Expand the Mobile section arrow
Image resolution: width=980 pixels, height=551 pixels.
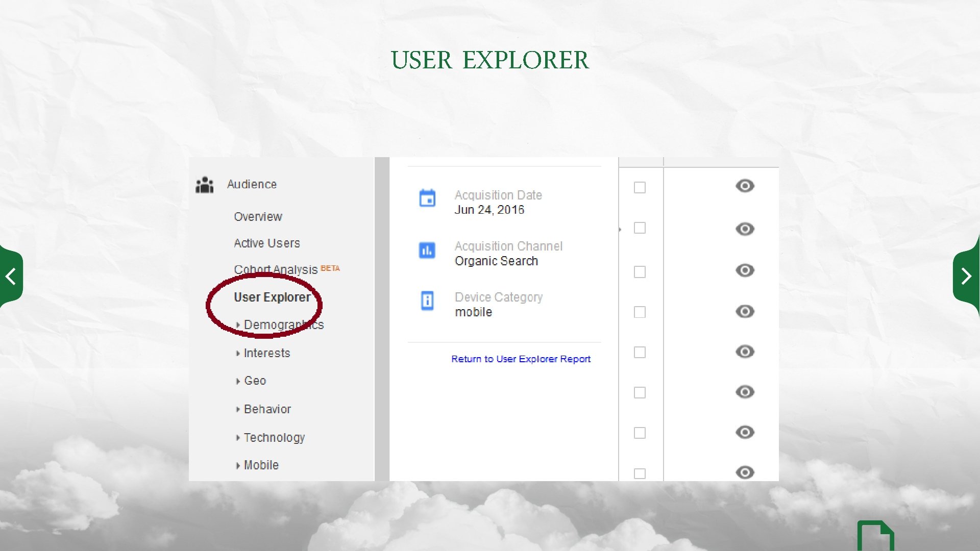(238, 465)
